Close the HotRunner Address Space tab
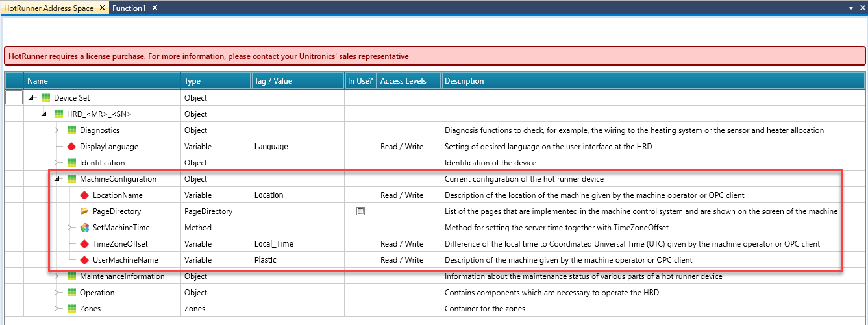This screenshot has height=325, width=868. (103, 8)
